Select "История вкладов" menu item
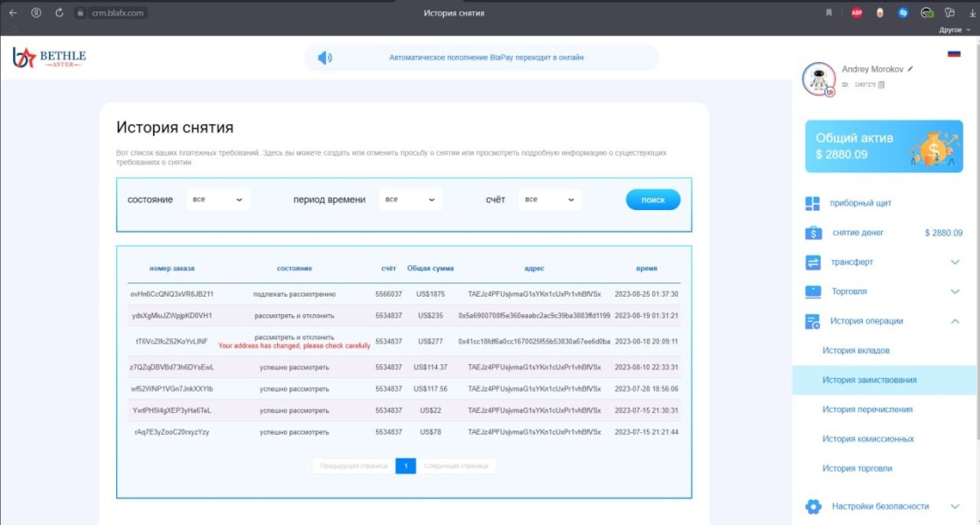 pyautogui.click(x=856, y=351)
